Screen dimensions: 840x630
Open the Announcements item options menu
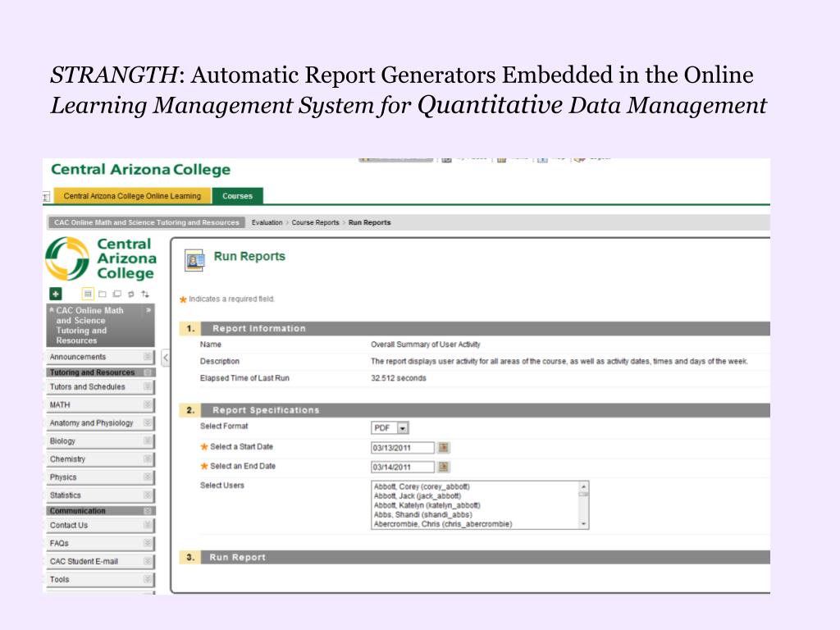point(148,357)
